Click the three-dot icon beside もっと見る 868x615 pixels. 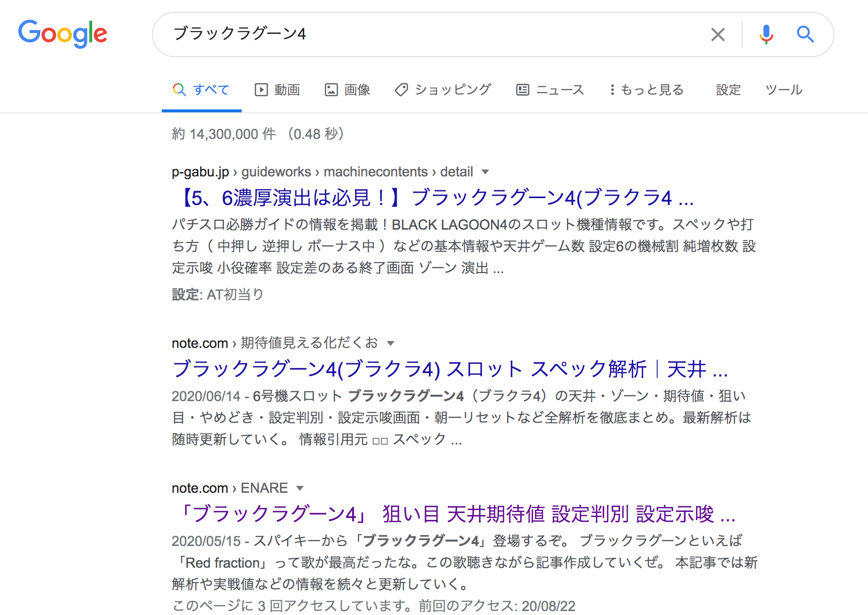pyautogui.click(x=612, y=90)
